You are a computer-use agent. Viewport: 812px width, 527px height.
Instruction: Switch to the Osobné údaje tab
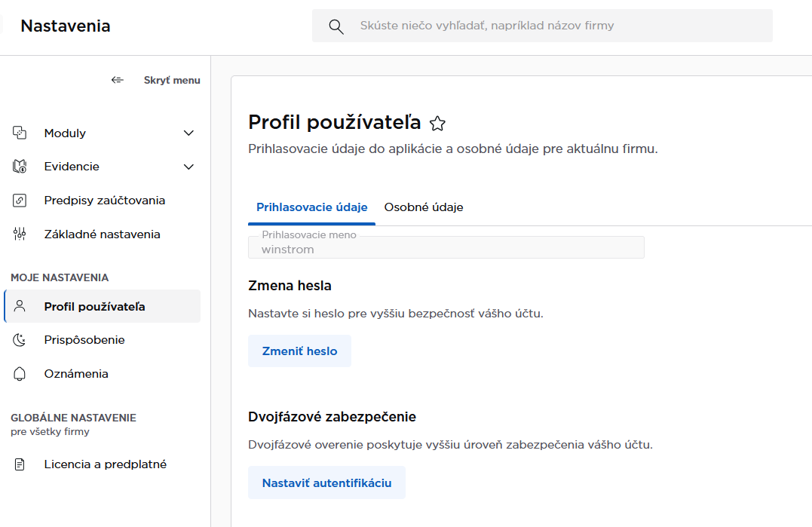click(424, 207)
